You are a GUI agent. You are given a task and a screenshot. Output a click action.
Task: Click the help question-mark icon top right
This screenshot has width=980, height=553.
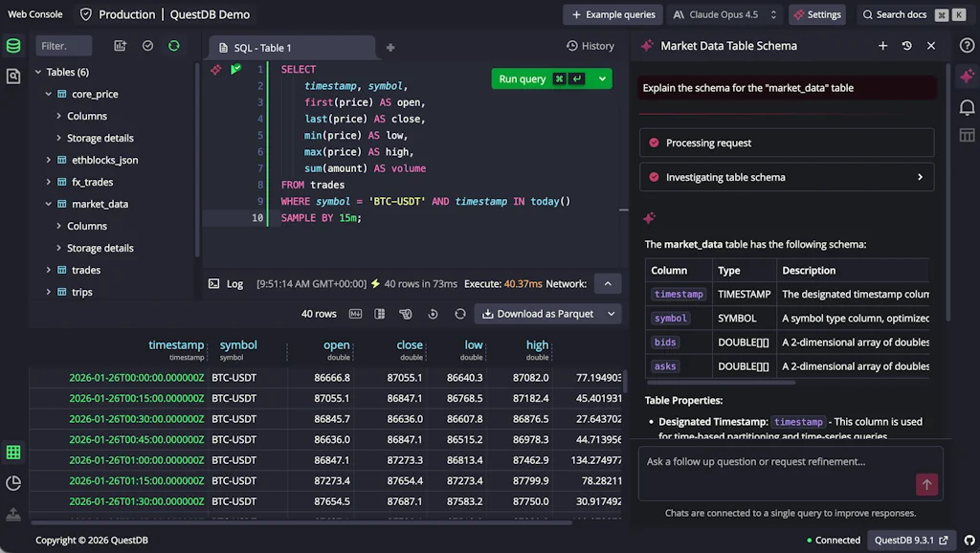[966, 45]
